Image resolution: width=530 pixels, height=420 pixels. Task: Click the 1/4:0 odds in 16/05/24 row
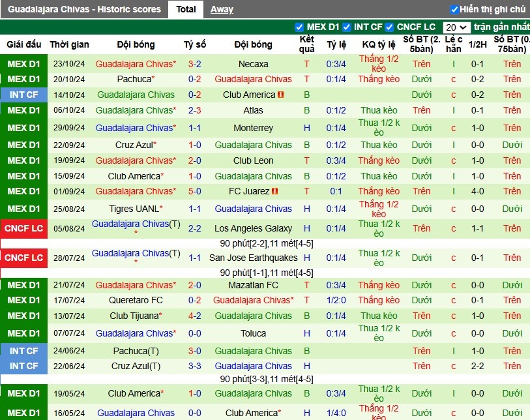click(x=336, y=413)
